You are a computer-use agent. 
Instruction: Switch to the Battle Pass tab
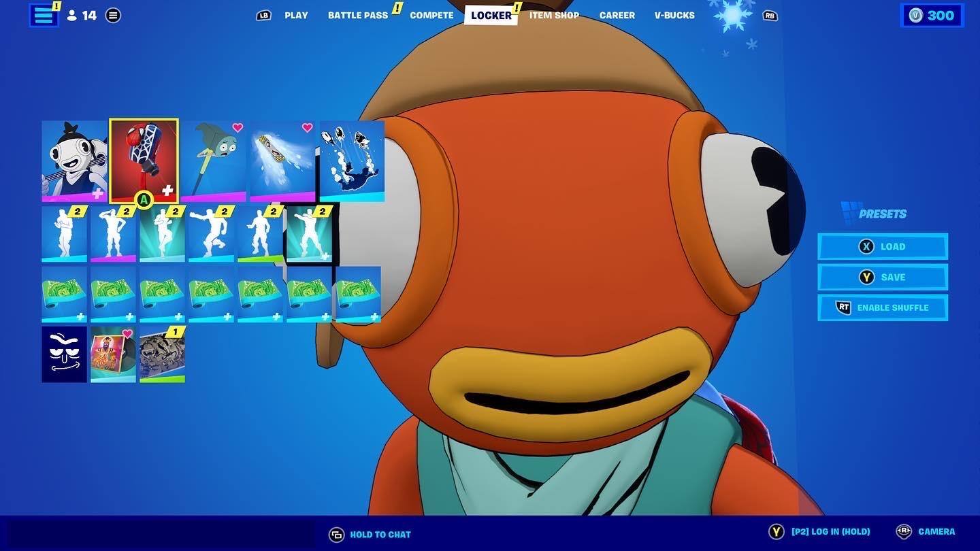358,15
